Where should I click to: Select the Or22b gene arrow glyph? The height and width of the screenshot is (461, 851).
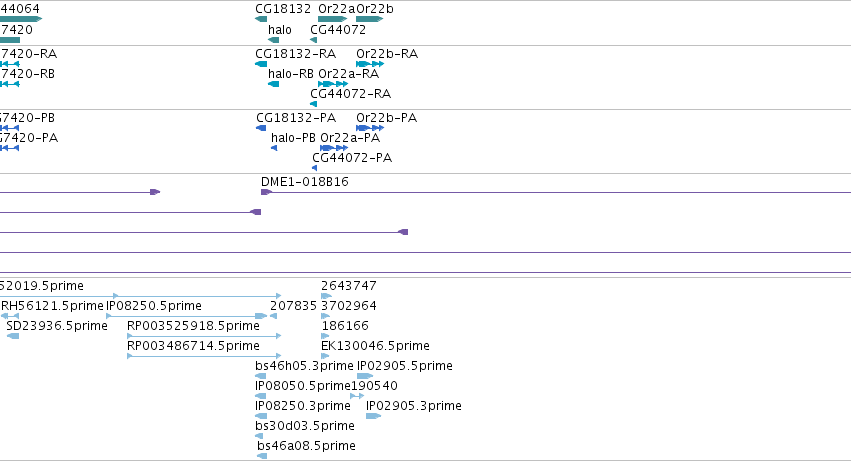pyautogui.click(x=370, y=19)
